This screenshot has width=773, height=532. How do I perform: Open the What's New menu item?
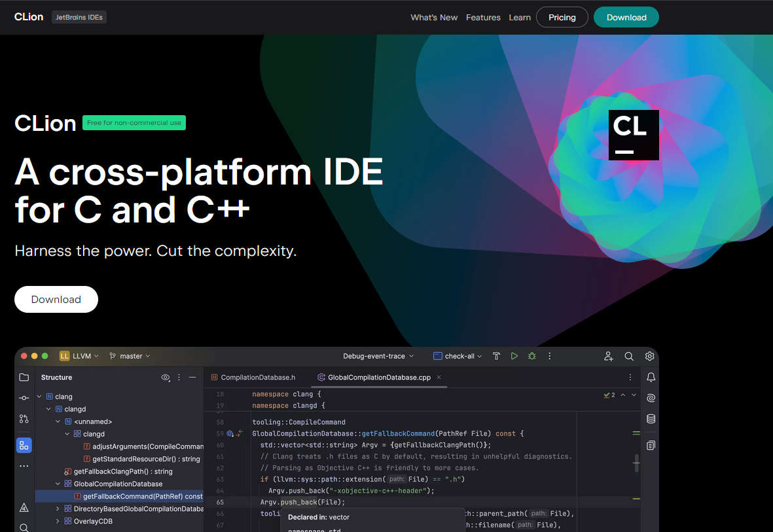click(434, 17)
